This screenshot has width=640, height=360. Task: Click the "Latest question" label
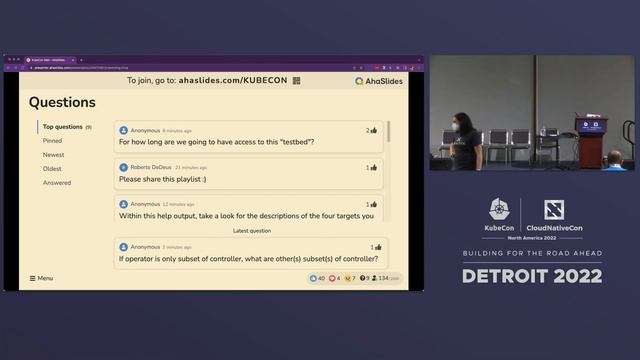tap(252, 231)
